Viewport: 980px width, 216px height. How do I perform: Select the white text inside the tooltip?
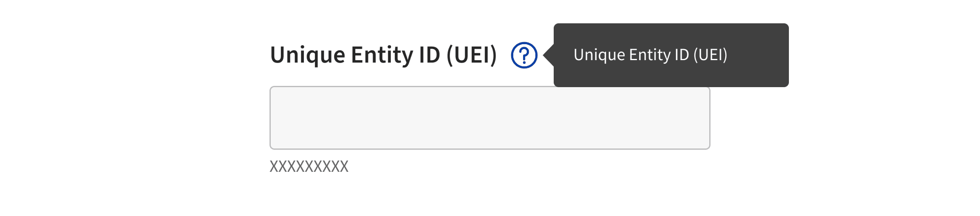point(650,55)
